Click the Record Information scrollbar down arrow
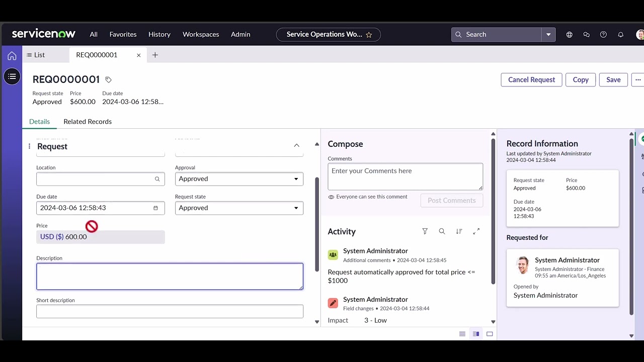The height and width of the screenshot is (362, 644). (x=631, y=335)
